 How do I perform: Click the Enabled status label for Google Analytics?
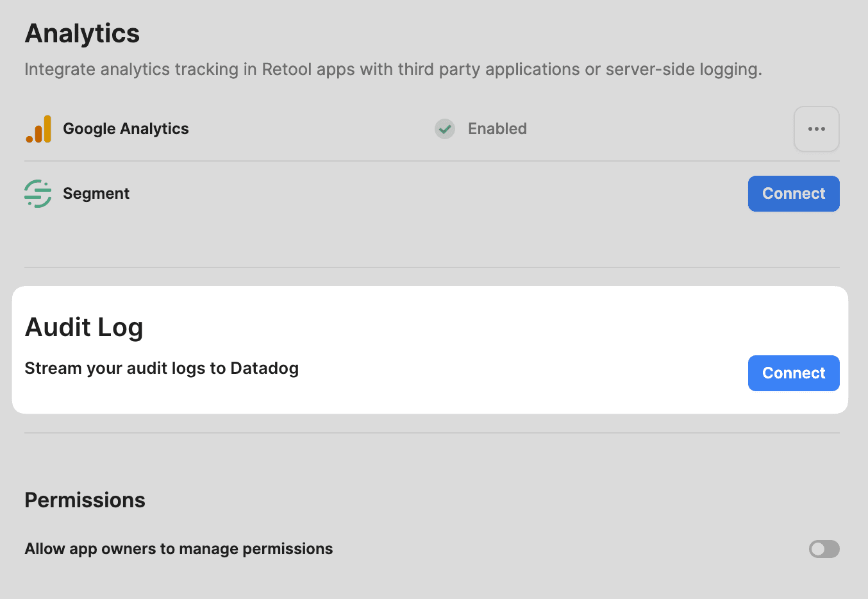point(497,129)
